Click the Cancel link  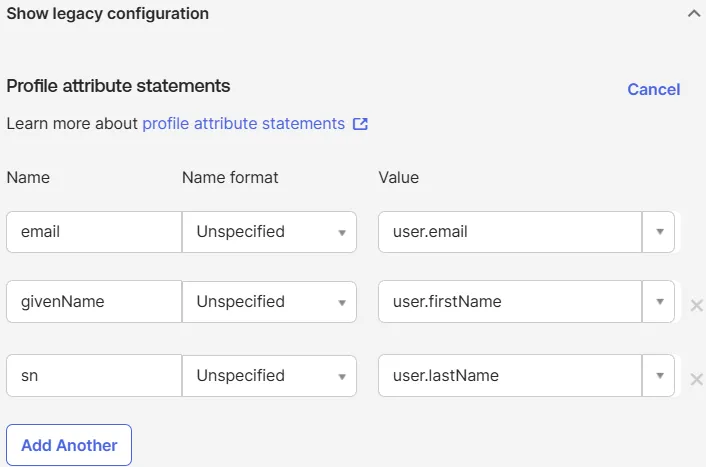(654, 89)
